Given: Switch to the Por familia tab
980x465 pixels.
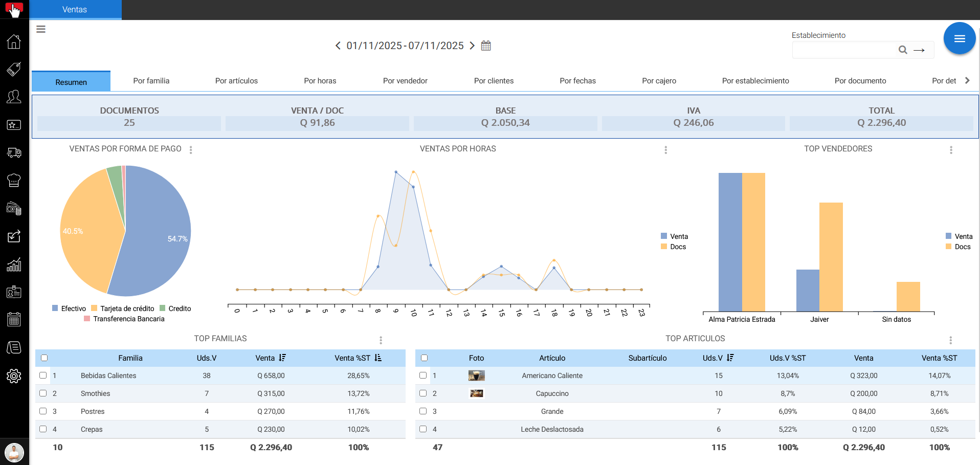Looking at the screenshot, I should click(x=151, y=81).
